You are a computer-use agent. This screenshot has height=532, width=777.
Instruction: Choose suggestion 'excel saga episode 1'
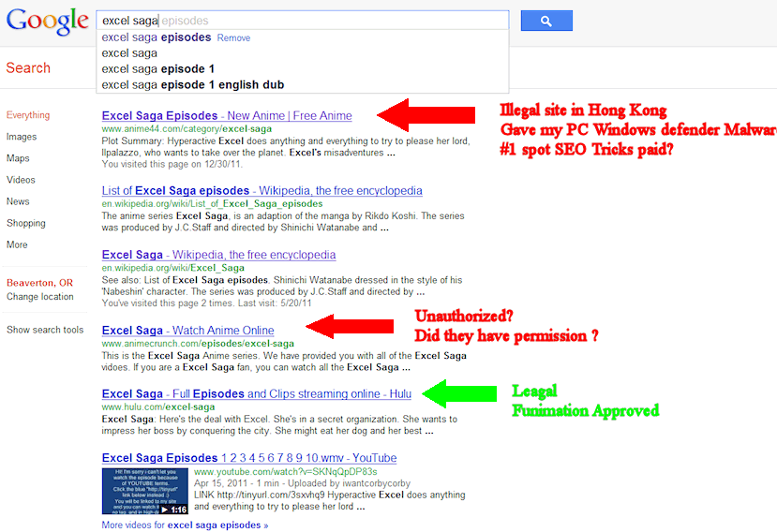coord(158,69)
